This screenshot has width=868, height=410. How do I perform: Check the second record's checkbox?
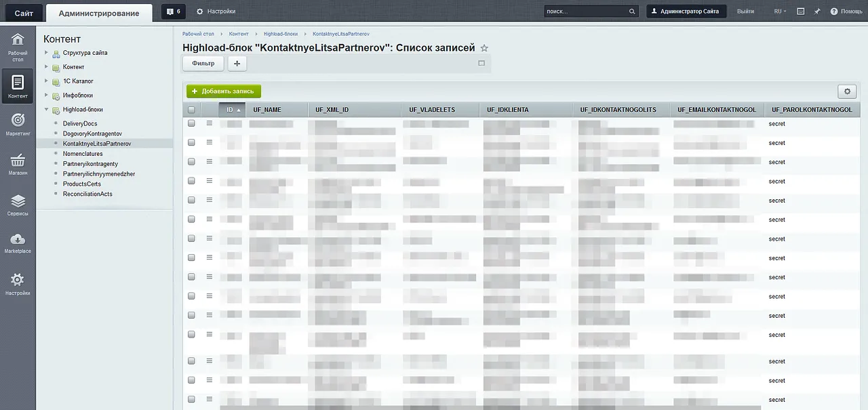click(191, 142)
